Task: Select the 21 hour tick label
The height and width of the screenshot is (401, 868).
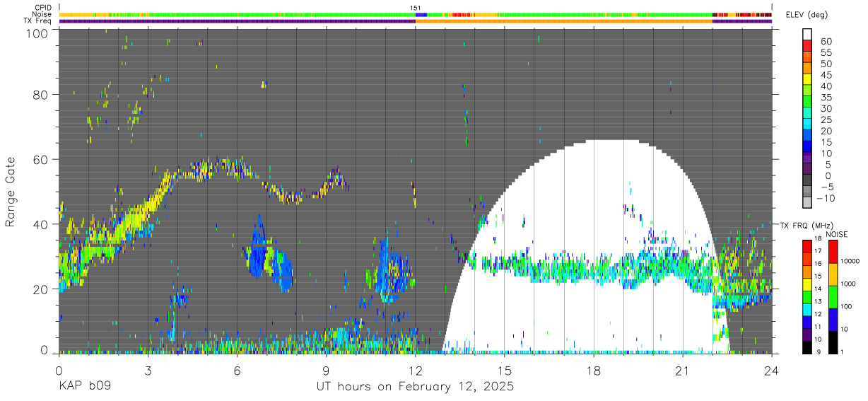Action: click(682, 370)
